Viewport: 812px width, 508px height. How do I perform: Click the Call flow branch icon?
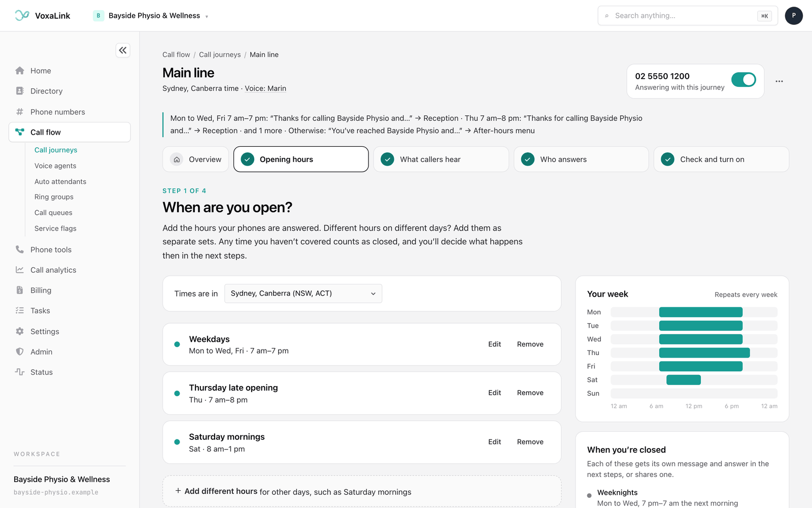pyautogui.click(x=20, y=132)
